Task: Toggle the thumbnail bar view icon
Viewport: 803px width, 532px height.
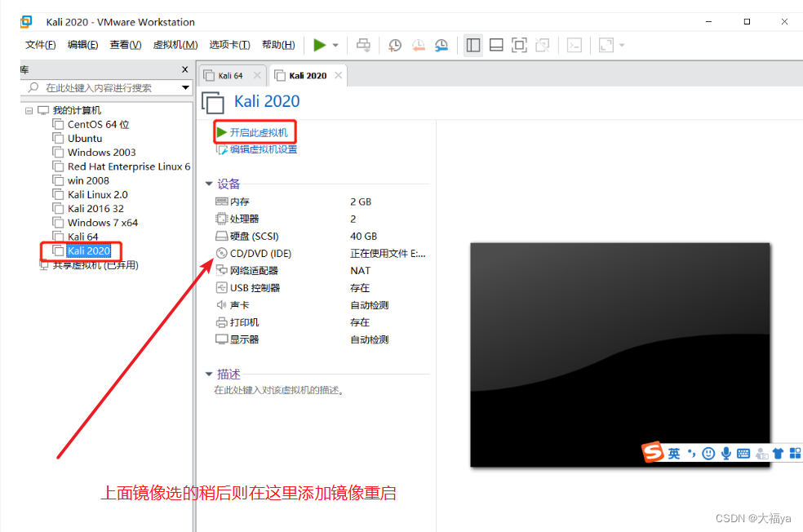Action: [x=496, y=45]
